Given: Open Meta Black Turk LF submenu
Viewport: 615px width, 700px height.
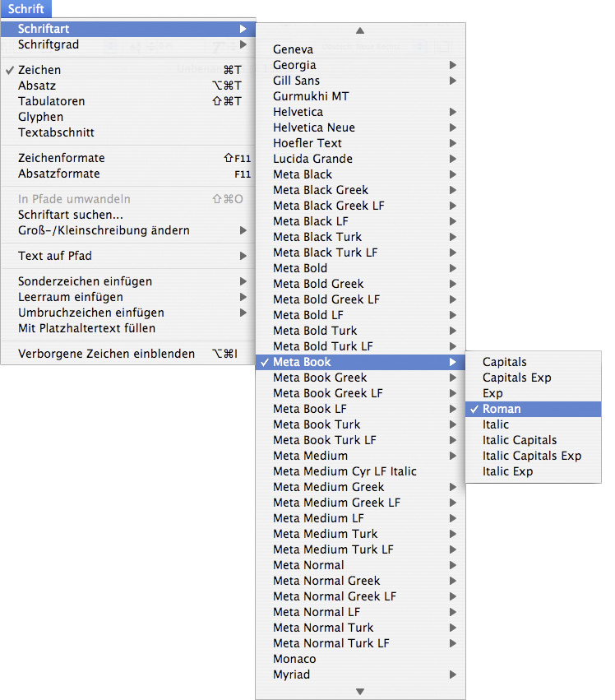Looking at the screenshot, I should [x=361, y=253].
